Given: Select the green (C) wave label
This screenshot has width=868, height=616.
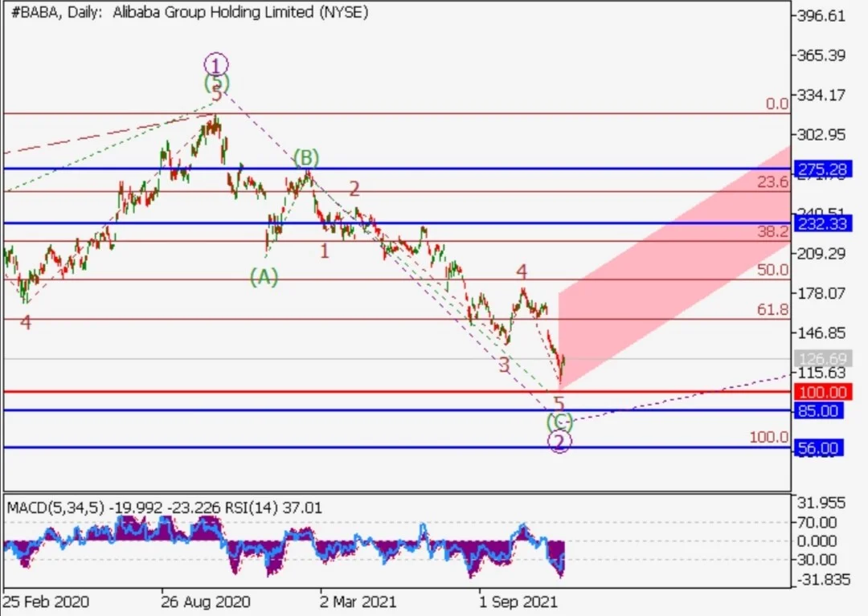Looking at the screenshot, I should click(559, 422).
